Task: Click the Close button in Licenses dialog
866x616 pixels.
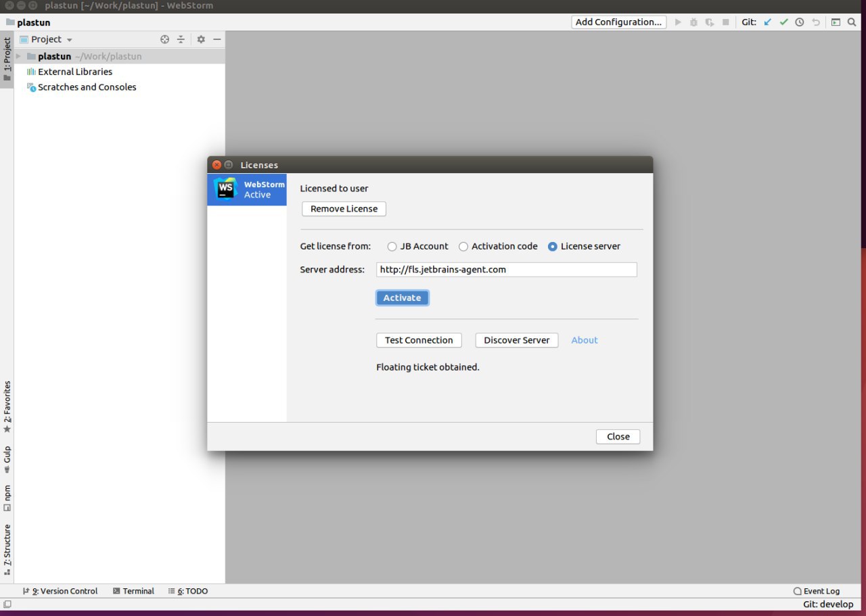Action: (618, 437)
